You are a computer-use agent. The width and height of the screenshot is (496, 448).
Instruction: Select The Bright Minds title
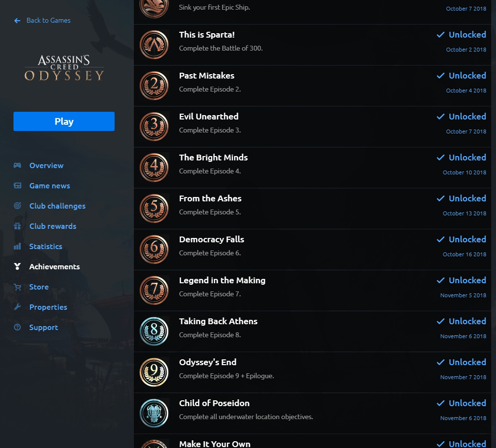pyautogui.click(x=213, y=158)
